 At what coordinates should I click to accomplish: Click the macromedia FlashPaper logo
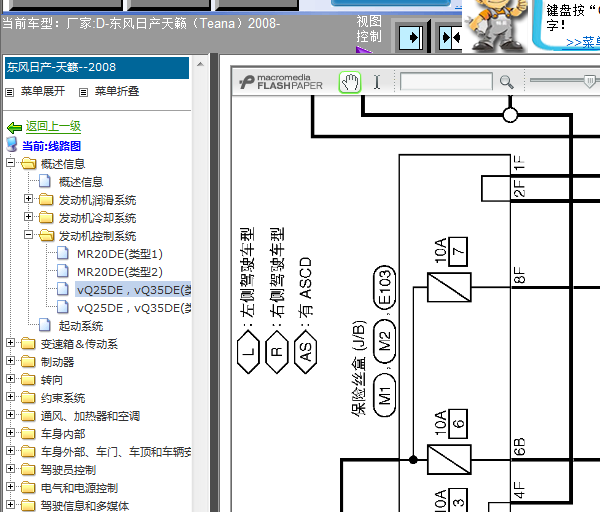281,82
